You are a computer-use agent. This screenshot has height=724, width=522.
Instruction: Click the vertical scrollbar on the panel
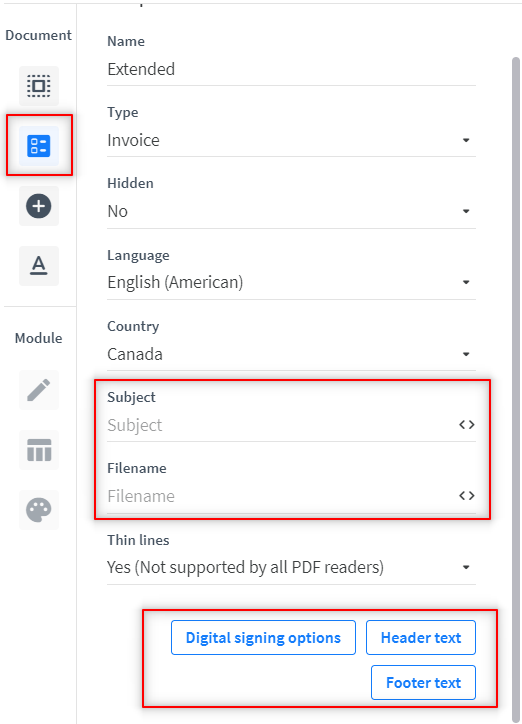point(516,388)
